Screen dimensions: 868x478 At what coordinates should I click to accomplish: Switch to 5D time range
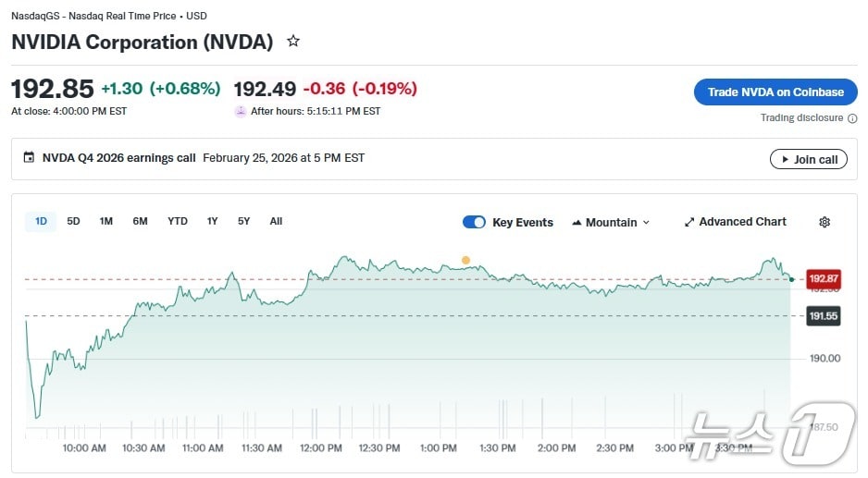pos(74,221)
